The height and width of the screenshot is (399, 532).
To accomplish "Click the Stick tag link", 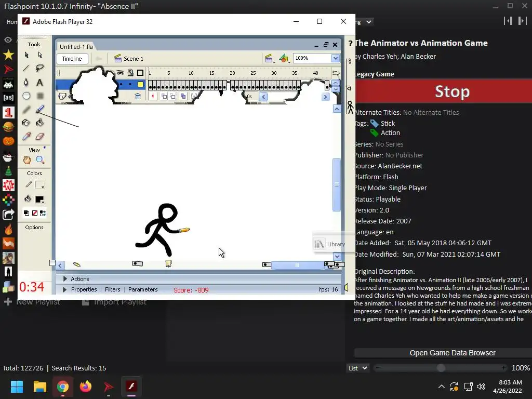I will pyautogui.click(x=388, y=124).
